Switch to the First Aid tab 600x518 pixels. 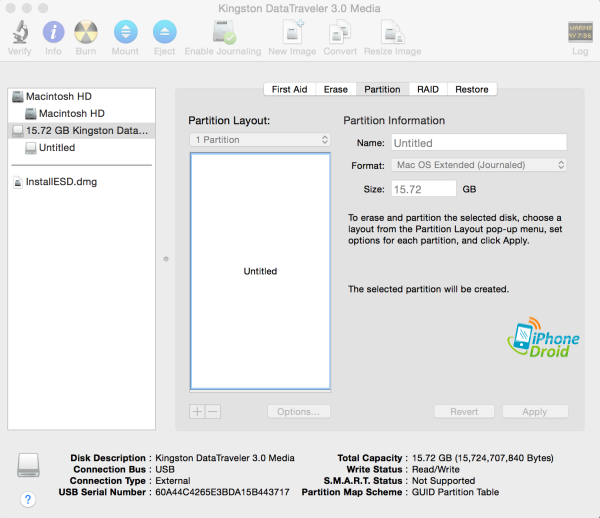289,90
